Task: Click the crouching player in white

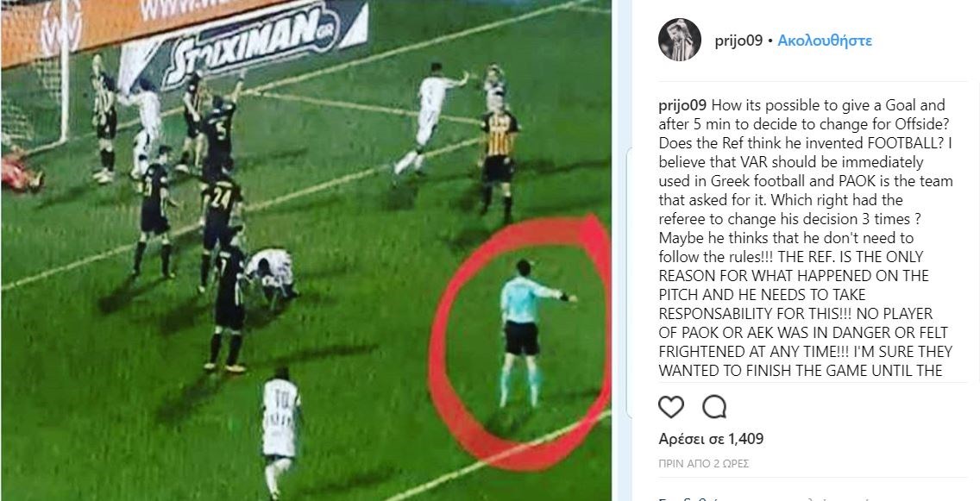Action: (271, 272)
